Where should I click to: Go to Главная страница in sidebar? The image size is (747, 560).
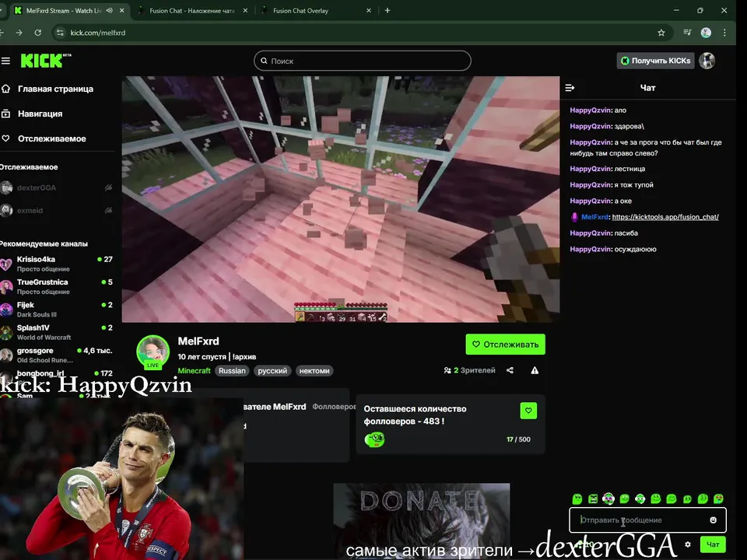[x=55, y=89]
